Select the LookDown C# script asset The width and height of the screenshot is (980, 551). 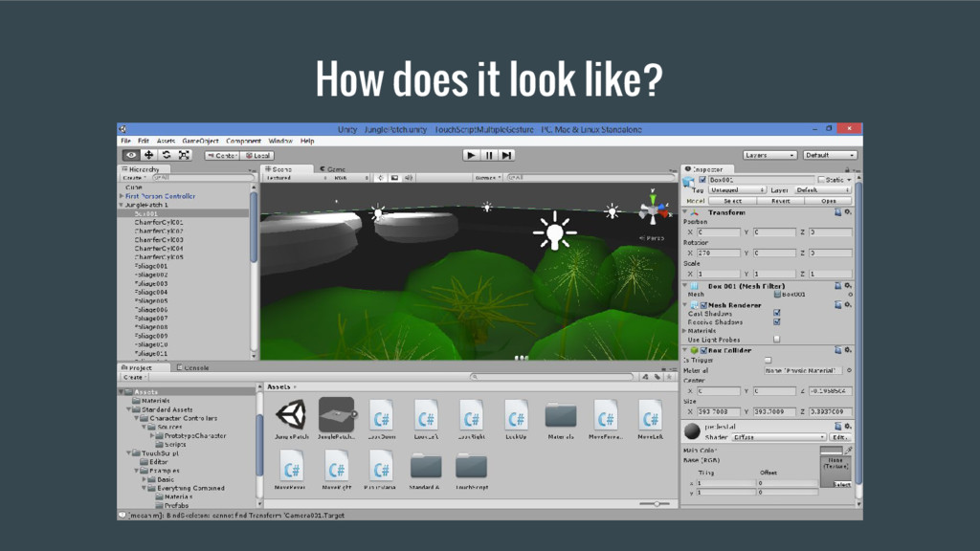pyautogui.click(x=381, y=416)
